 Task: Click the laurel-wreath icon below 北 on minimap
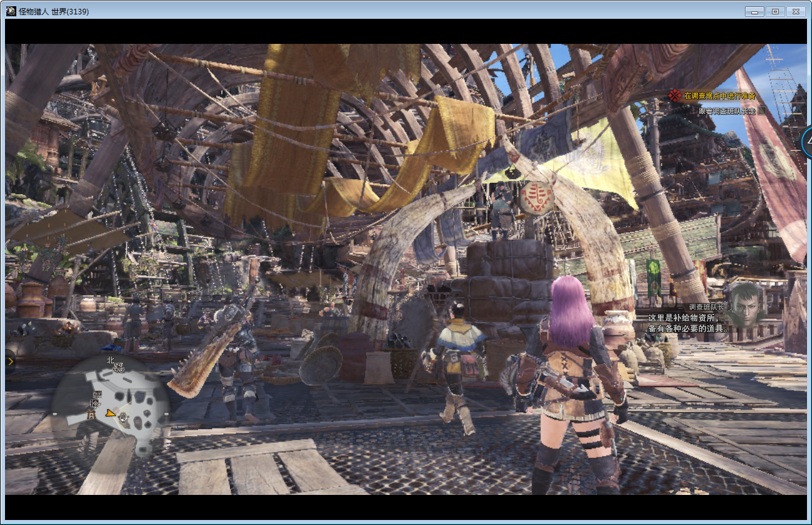click(118, 368)
